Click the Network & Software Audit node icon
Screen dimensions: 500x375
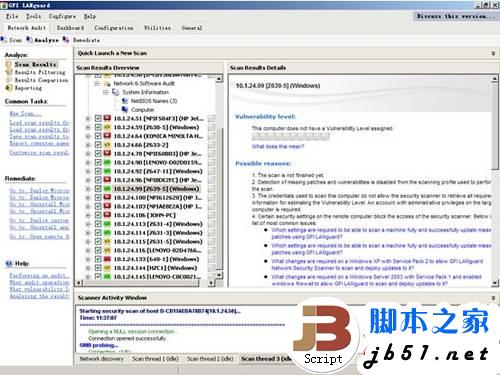pyautogui.click(x=107, y=83)
